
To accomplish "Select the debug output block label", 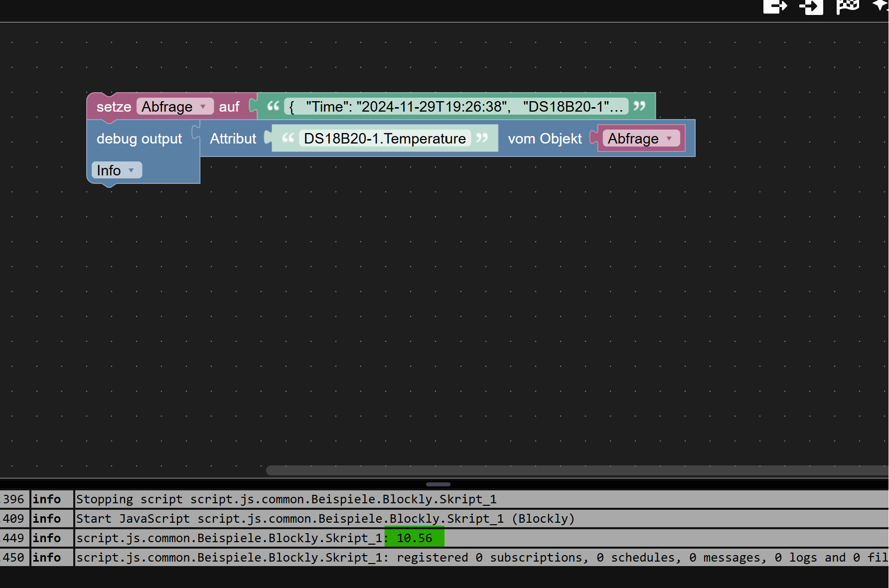I will click(x=139, y=139).
